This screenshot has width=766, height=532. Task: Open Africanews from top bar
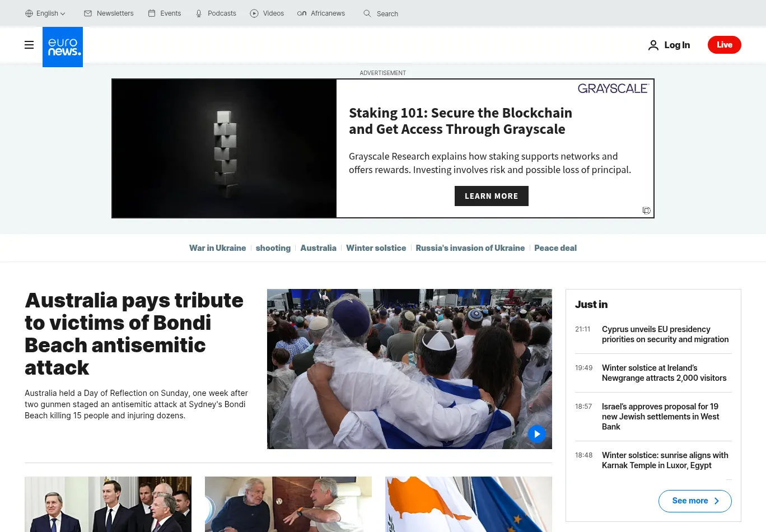tap(321, 13)
